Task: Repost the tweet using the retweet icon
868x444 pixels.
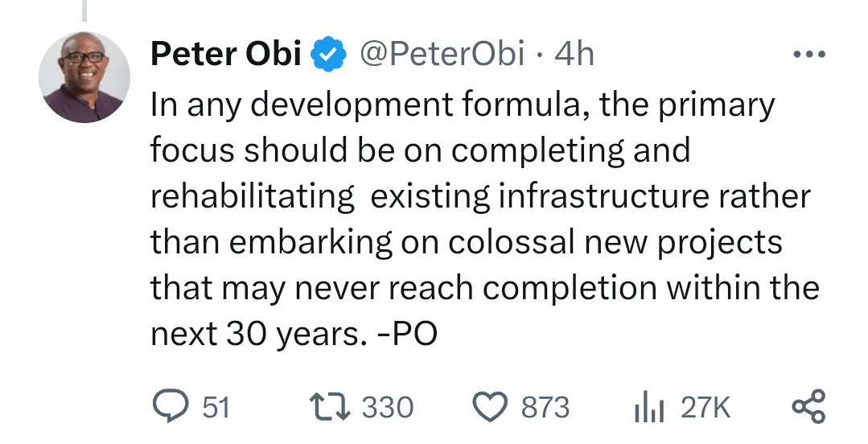Action: click(330, 407)
